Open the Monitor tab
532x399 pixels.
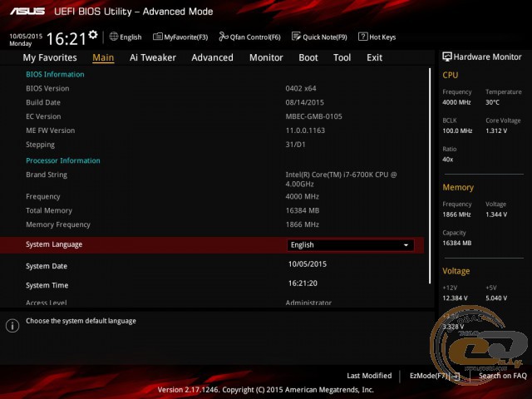266,57
